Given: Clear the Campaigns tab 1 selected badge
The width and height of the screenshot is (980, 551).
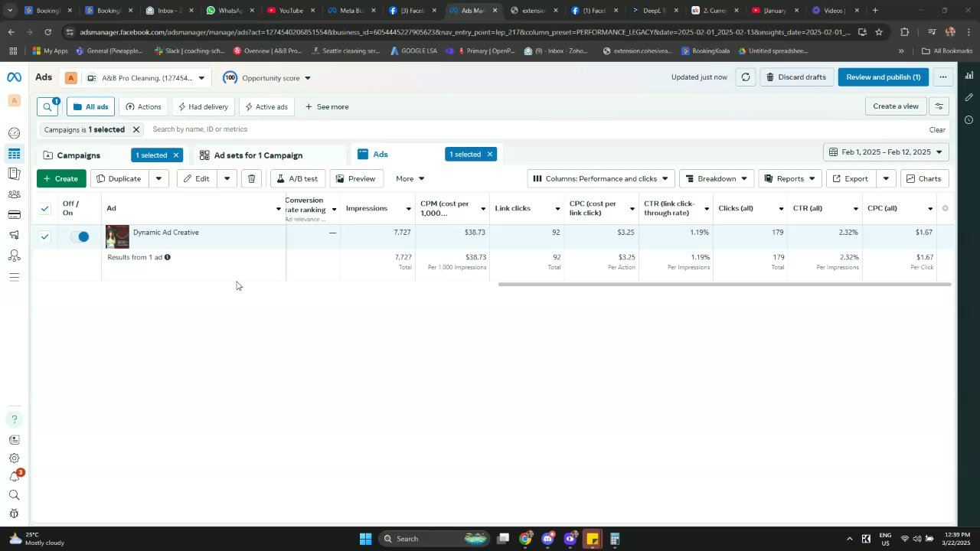Looking at the screenshot, I should (175, 155).
